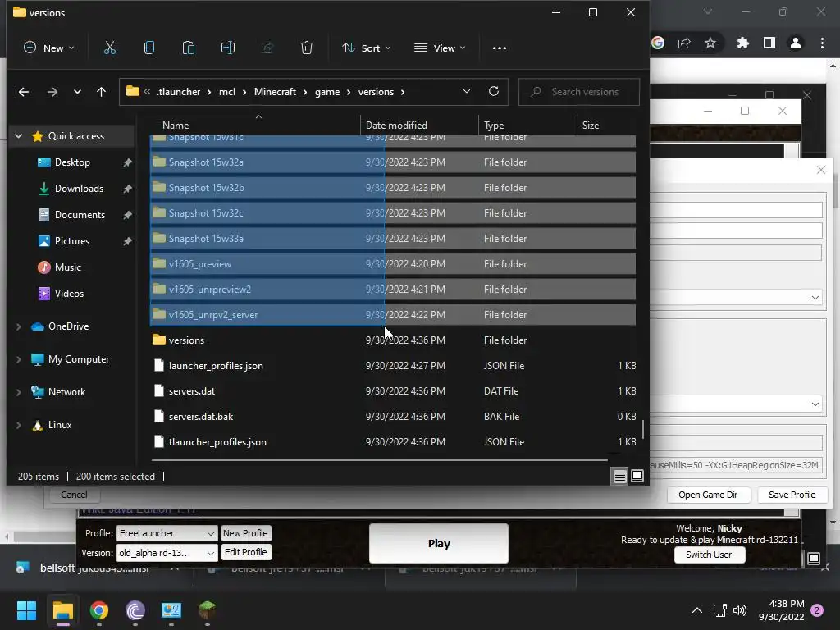The width and height of the screenshot is (840, 630).
Task: Refresh the versions folder view
Action: pyautogui.click(x=493, y=92)
